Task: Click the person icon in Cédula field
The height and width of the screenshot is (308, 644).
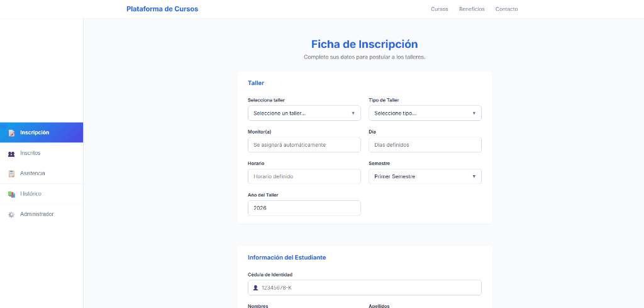Action: (255, 288)
